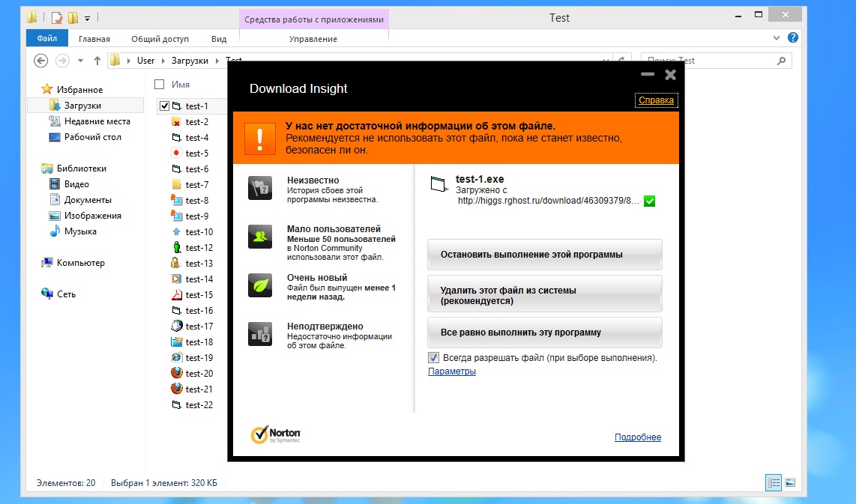Click the Explorer forward navigation arrow
The height and width of the screenshot is (504, 856).
pos(63,61)
